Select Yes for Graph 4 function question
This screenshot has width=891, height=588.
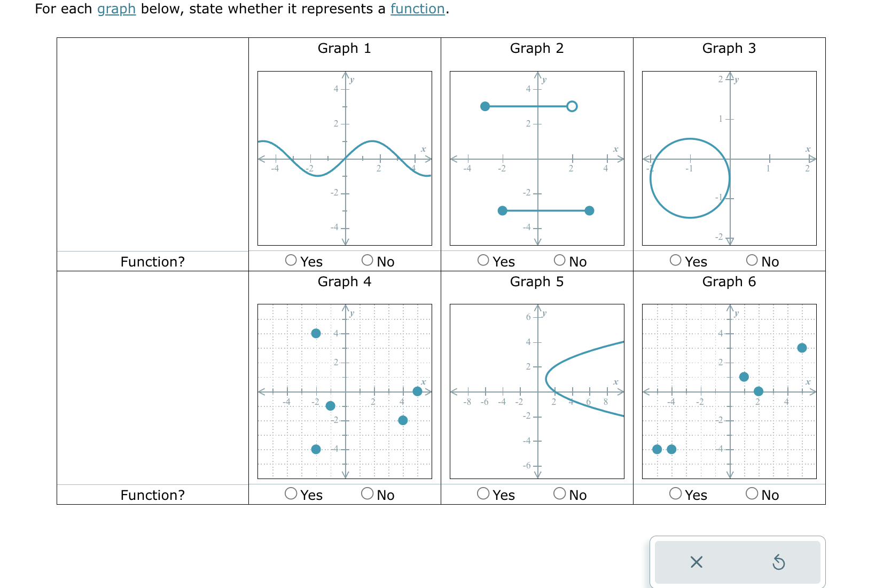(x=291, y=494)
